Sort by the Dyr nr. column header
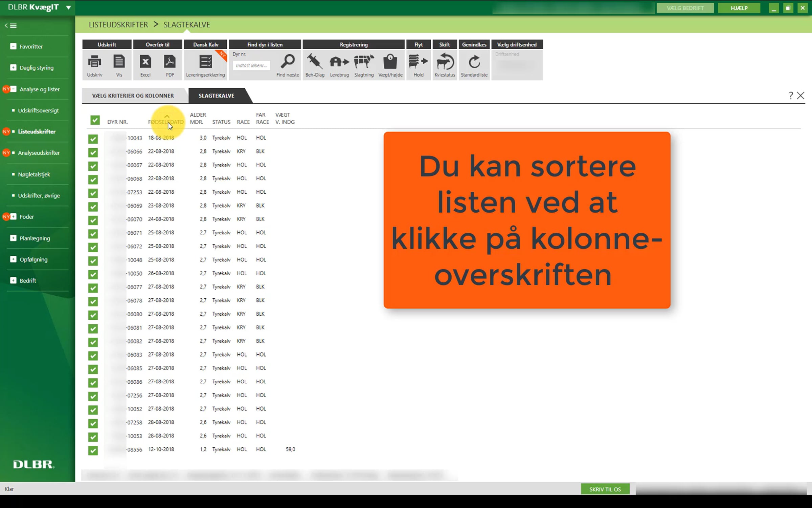This screenshot has width=812, height=508. (x=117, y=122)
